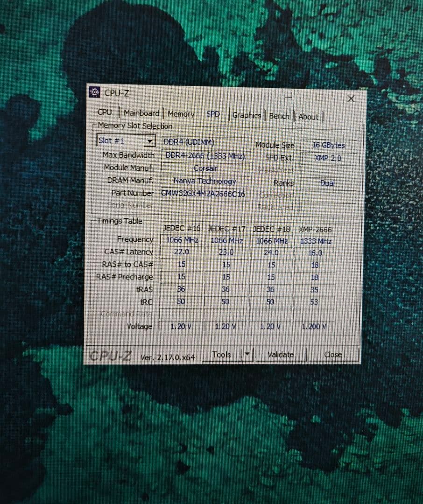Select the SPD tab

213,114
